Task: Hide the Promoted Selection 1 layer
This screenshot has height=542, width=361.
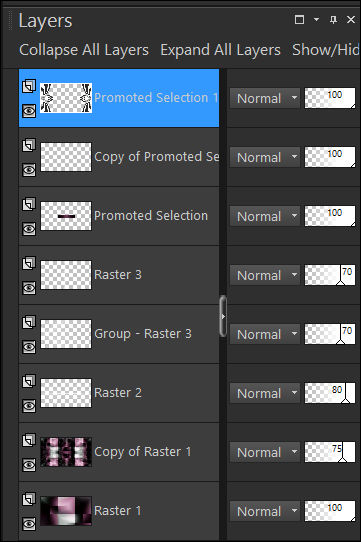Action: click(x=29, y=111)
